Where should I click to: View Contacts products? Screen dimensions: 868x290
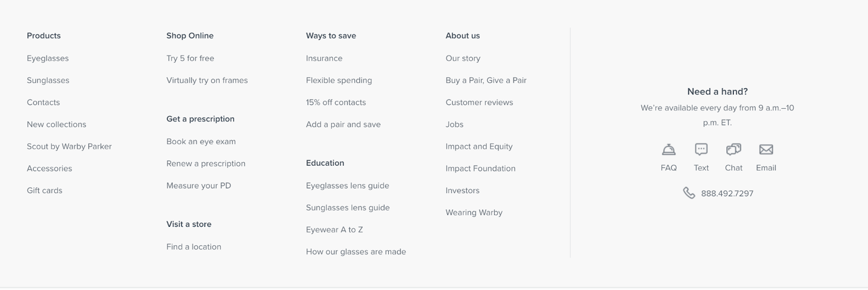coord(43,102)
